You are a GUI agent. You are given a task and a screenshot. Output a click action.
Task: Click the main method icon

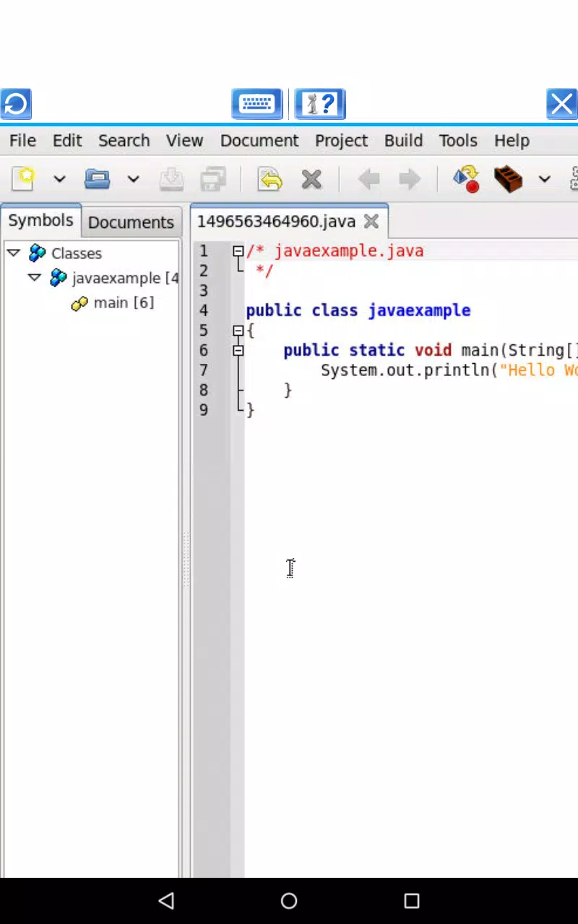tap(79, 303)
